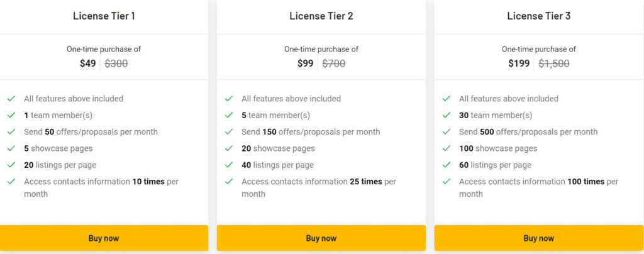The height and width of the screenshot is (254, 644).
Task: Click checkmark beside 'Send 500 offers/proposals'
Action: pyautogui.click(x=447, y=132)
